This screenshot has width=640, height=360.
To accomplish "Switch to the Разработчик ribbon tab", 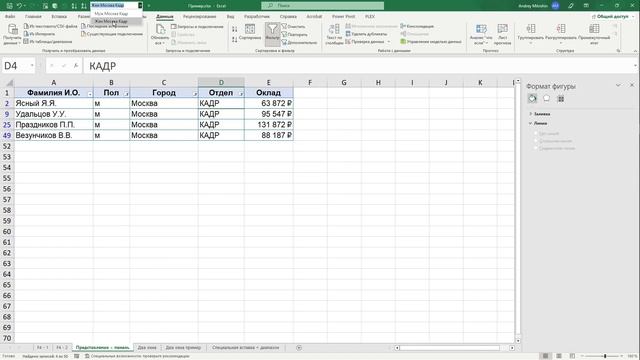I will pos(257,16).
